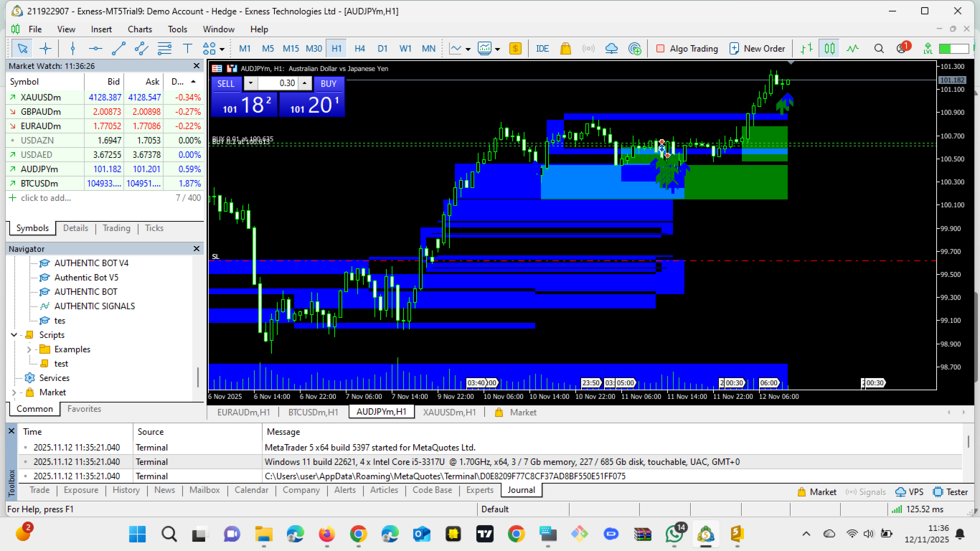The height and width of the screenshot is (551, 980).
Task: Close the Navigator panel
Action: tap(197, 248)
